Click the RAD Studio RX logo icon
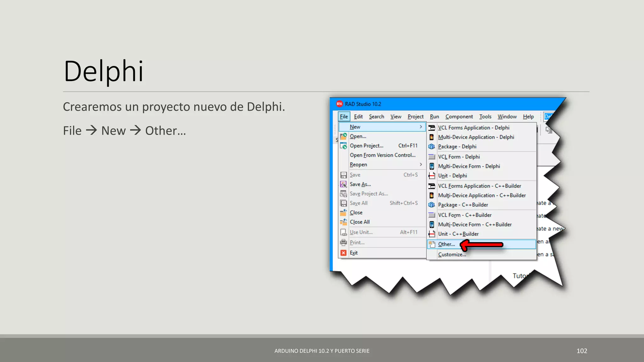Viewport: 644px width, 362px height. pyautogui.click(x=339, y=104)
